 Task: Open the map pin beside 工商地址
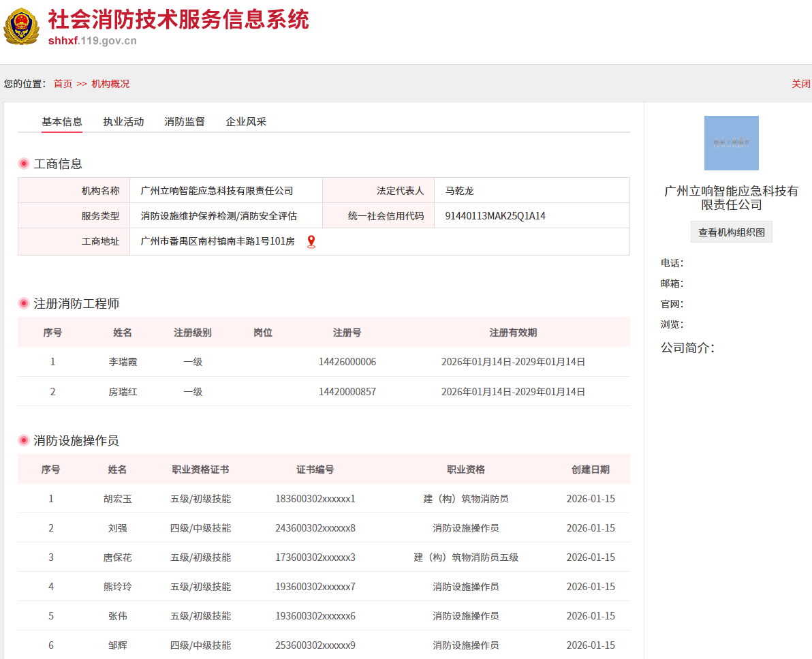click(x=311, y=242)
